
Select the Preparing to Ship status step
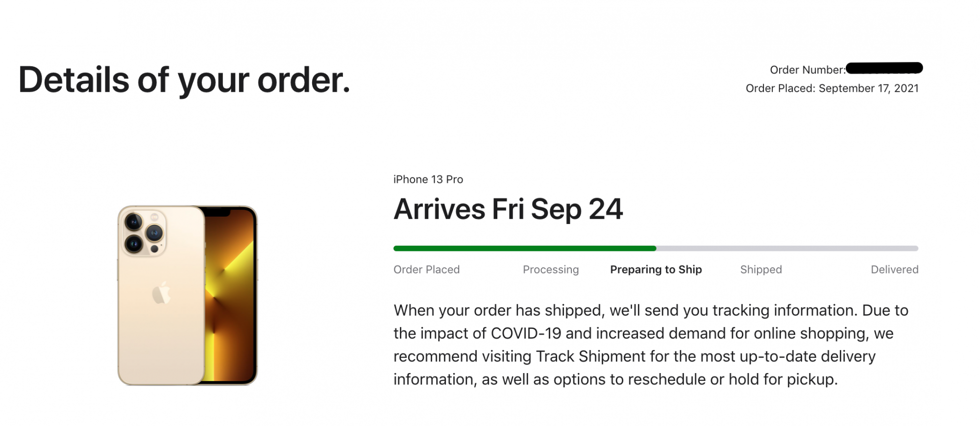tap(656, 270)
